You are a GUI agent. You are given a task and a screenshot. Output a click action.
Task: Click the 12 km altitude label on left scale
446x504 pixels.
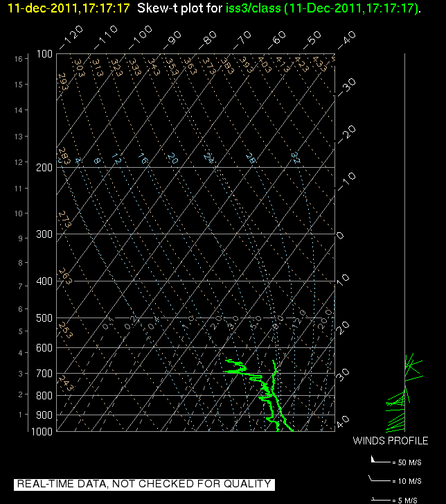(19, 163)
